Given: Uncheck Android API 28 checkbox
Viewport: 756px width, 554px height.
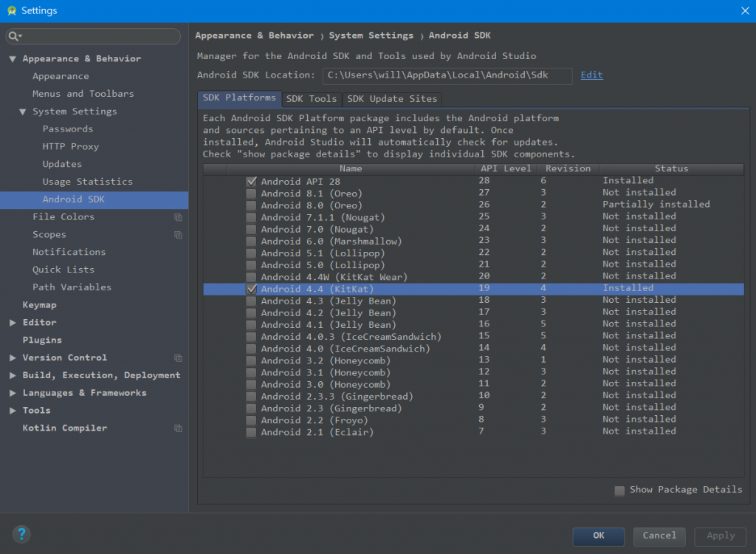Looking at the screenshot, I should pos(251,182).
